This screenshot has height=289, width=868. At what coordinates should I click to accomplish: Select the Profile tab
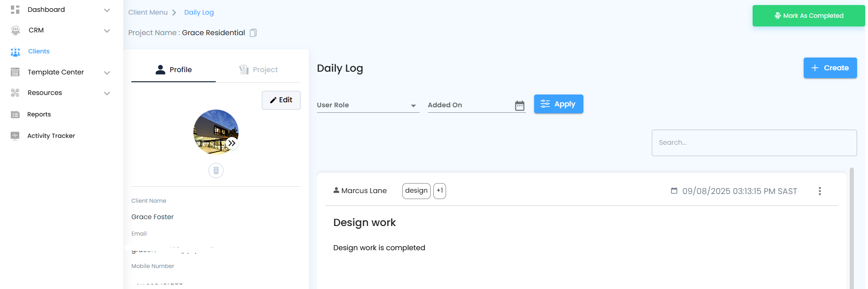174,70
